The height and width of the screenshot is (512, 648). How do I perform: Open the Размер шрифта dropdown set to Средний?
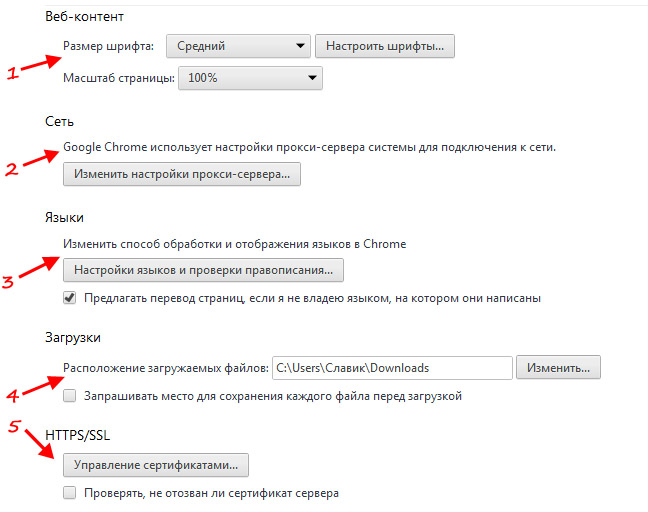tap(238, 46)
